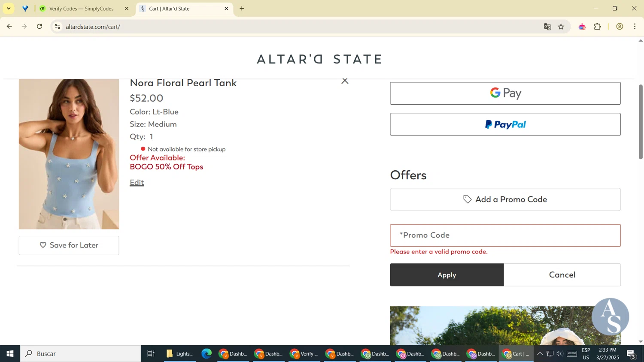Open the clock showing 2:33 PM
Viewport: 644px width, 362px height.
(x=608, y=354)
